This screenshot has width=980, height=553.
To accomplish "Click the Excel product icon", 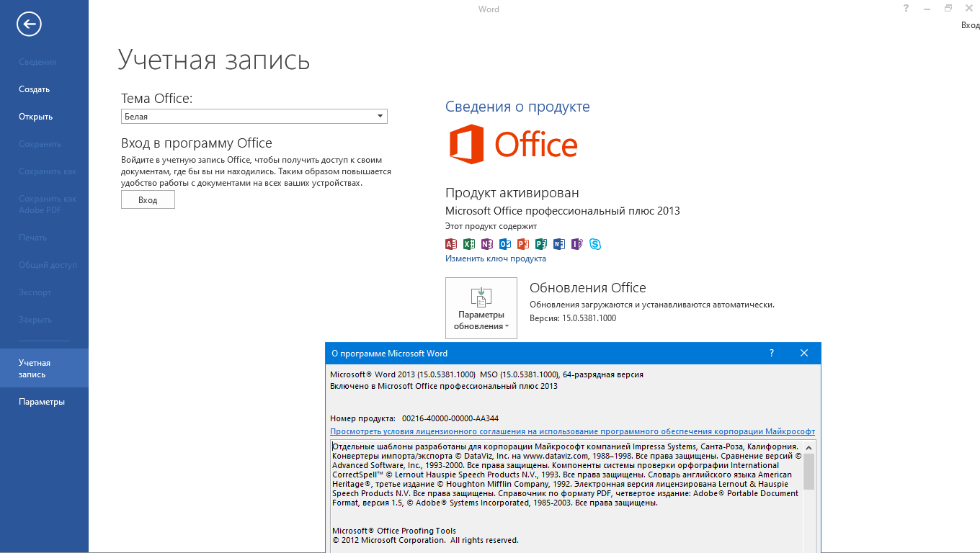I will tap(469, 244).
